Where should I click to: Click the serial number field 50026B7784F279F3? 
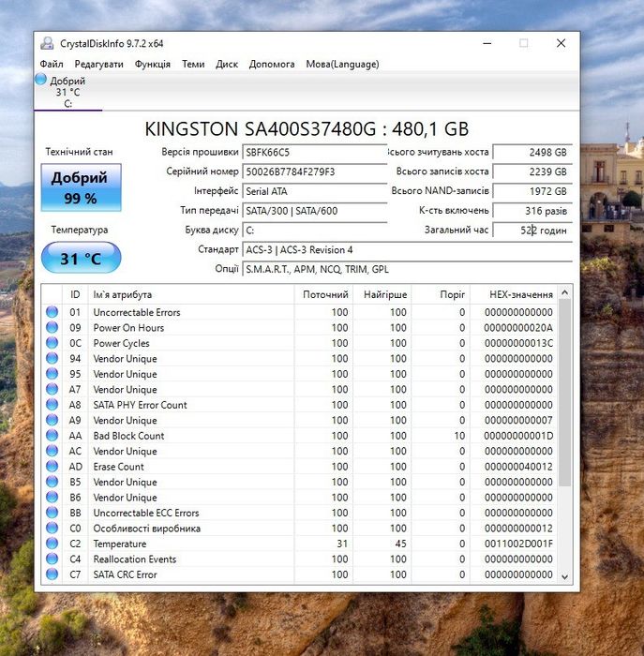[315, 171]
